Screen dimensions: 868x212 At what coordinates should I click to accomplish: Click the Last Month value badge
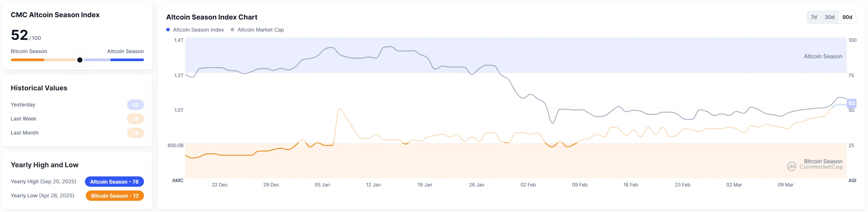[135, 133]
